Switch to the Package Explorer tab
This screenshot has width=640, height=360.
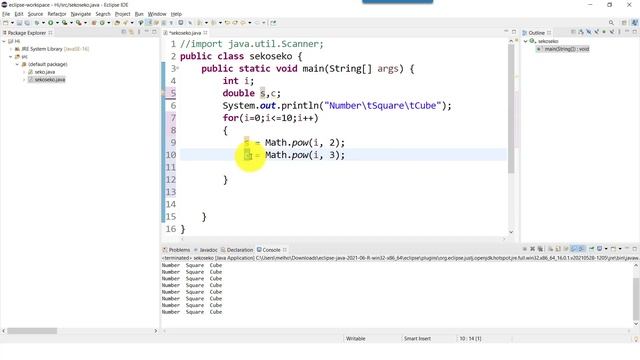click(x=27, y=33)
